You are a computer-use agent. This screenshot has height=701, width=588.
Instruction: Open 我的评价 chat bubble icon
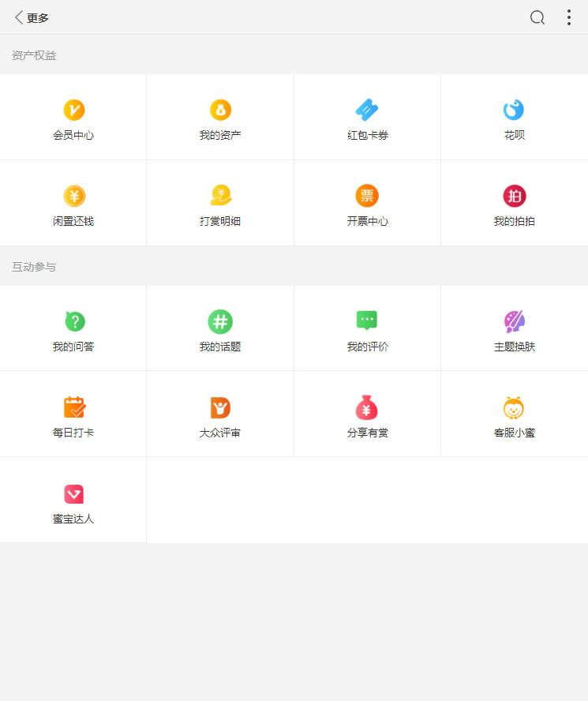367,321
